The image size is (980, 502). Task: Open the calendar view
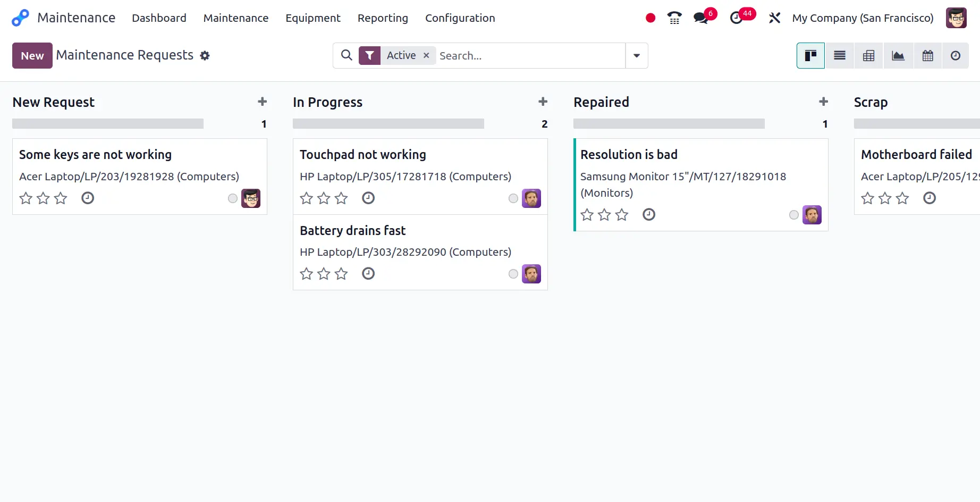927,56
